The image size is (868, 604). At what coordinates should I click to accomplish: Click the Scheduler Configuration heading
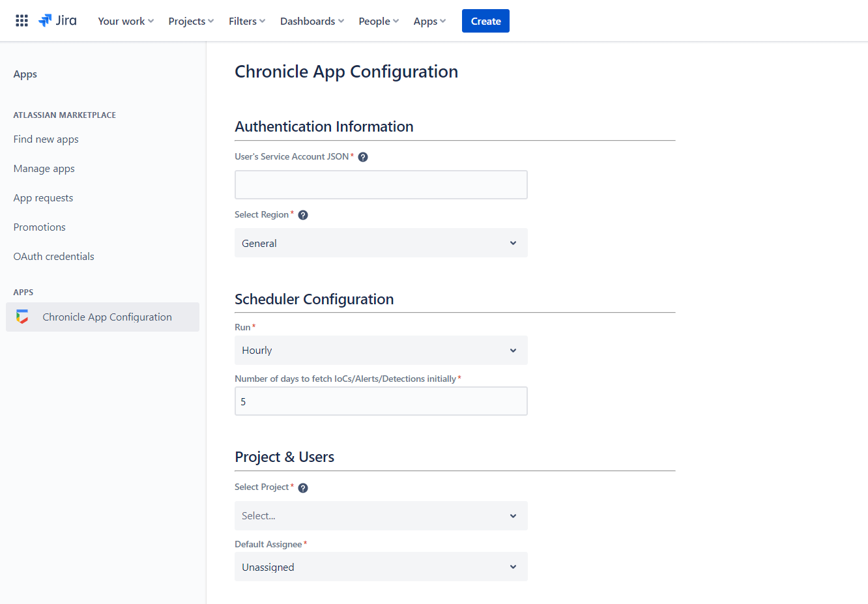(x=314, y=299)
